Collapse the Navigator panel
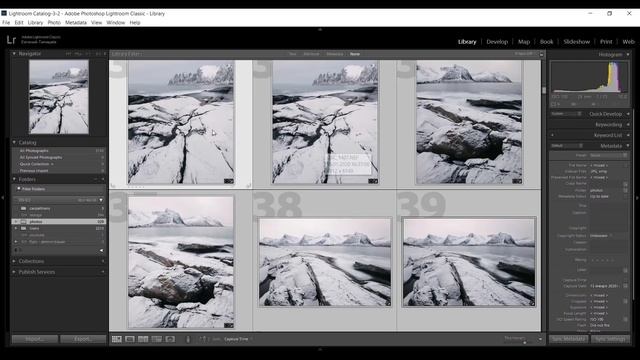This screenshot has width=640, height=360. 14,53
